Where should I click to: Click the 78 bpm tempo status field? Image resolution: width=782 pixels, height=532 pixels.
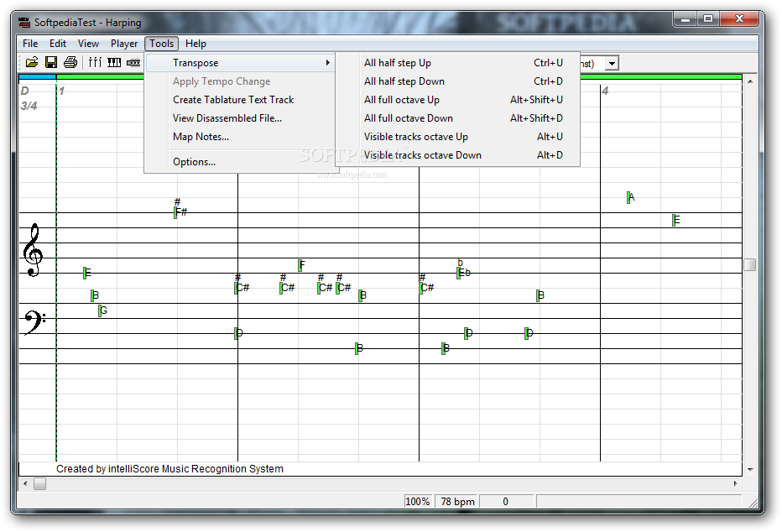[457, 502]
